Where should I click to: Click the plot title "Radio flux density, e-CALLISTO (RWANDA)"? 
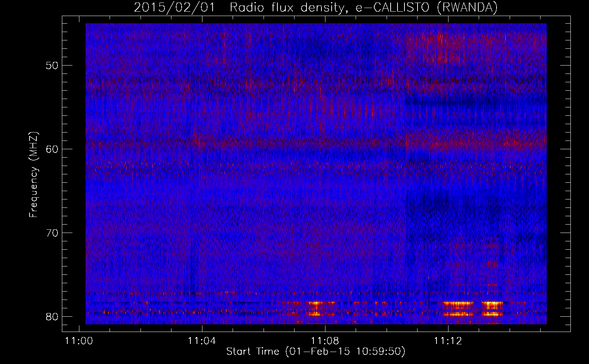[364, 7]
